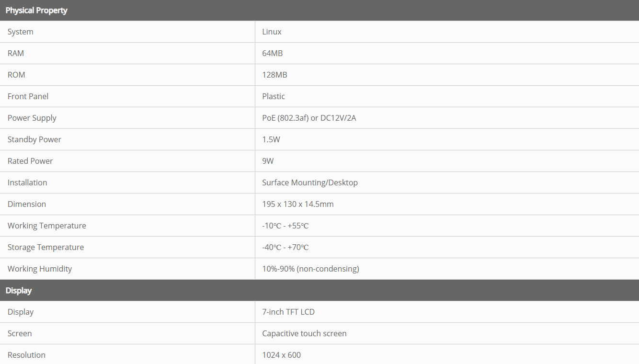Click the Plastic value cell
The height and width of the screenshot is (364, 639).
[274, 96]
